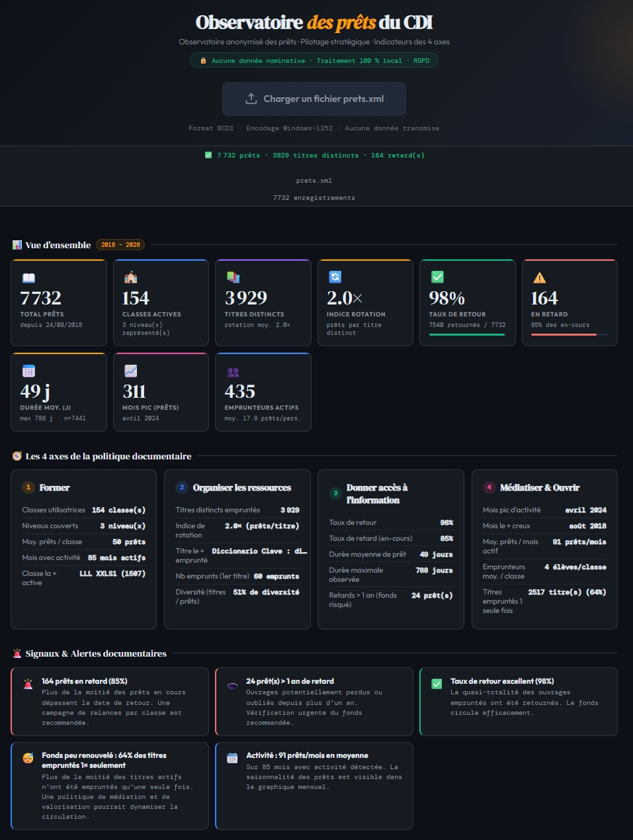Viewport: 633px width, 840px height.
Task: Click the warning triangle on En Retard card
Action: pos(539,277)
